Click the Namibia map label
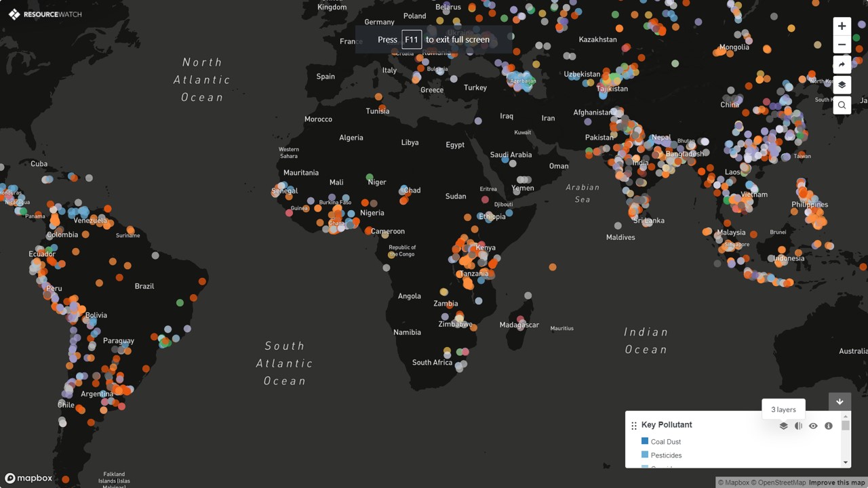The height and width of the screenshot is (488, 868). click(x=407, y=332)
